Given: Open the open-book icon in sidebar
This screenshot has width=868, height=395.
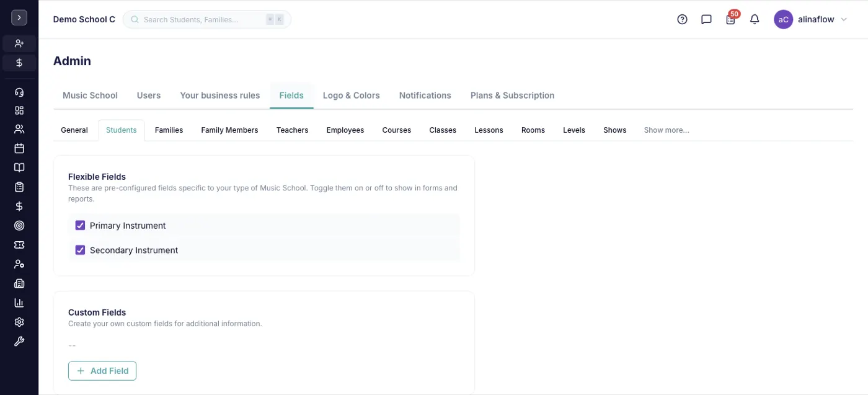Looking at the screenshot, I should pyautogui.click(x=19, y=167).
